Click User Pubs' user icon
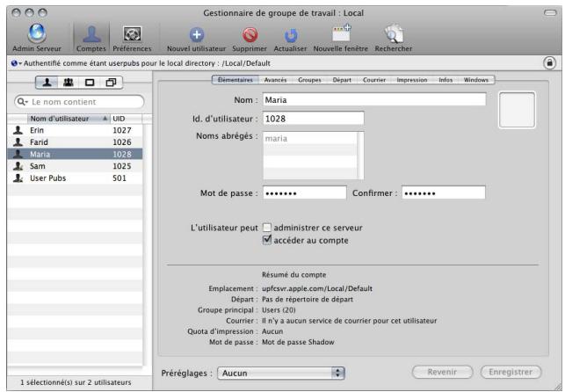 [x=18, y=178]
